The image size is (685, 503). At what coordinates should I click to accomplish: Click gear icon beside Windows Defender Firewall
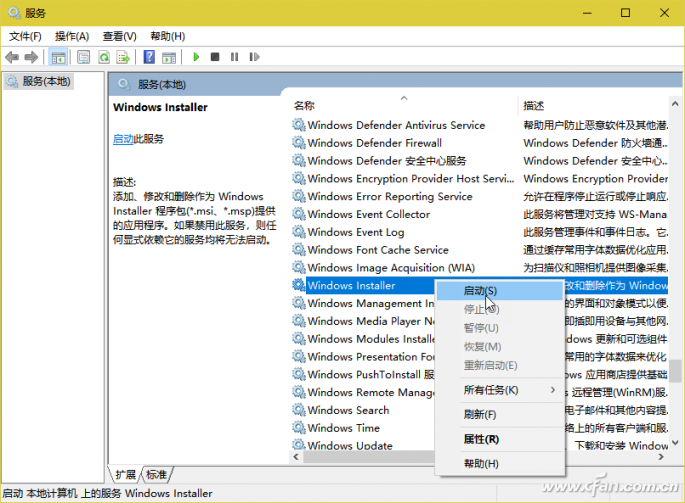[x=299, y=143]
